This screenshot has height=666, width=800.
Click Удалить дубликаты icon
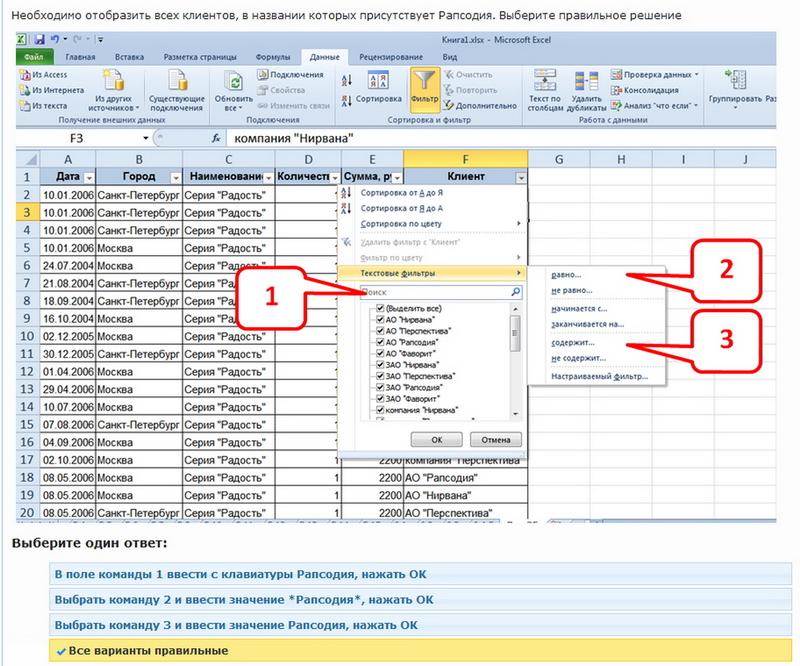click(x=586, y=80)
